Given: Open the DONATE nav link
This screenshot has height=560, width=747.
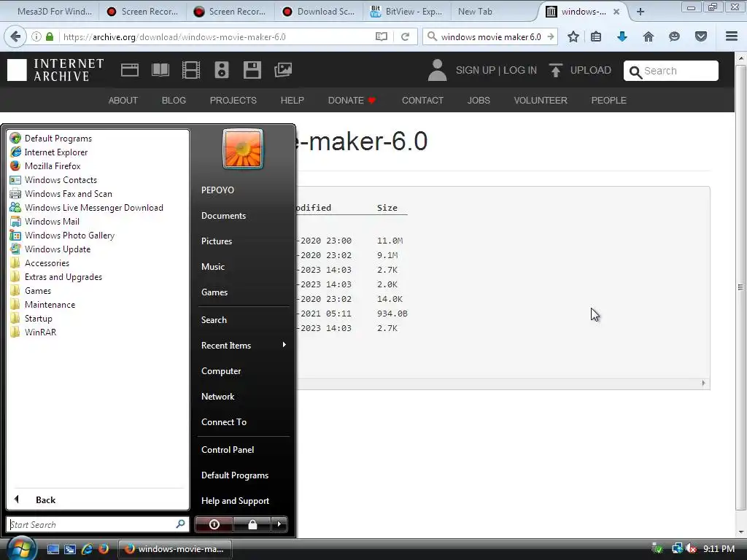Looking at the screenshot, I should coord(352,101).
